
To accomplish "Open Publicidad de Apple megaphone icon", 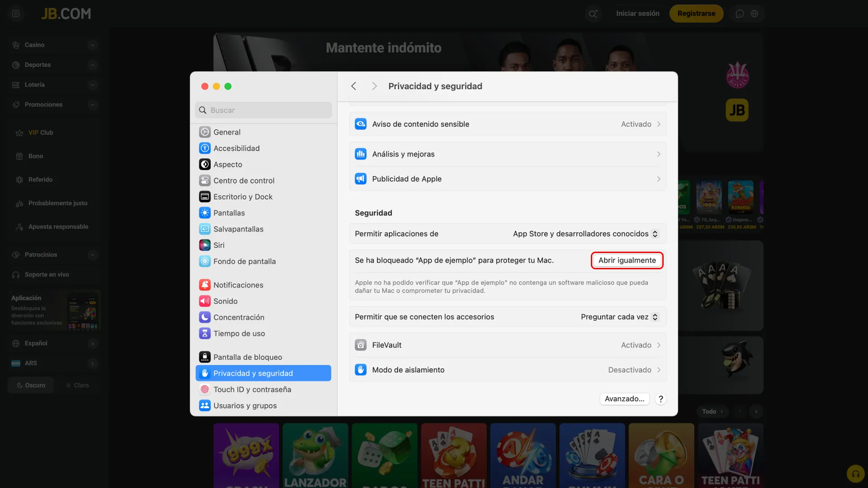I will (x=360, y=179).
